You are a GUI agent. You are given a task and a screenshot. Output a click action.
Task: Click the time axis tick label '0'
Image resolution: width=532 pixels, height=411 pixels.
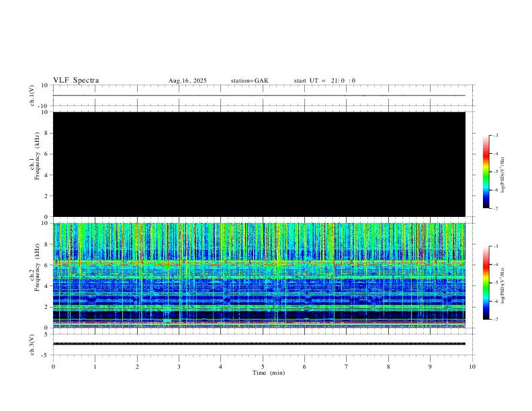(53, 367)
